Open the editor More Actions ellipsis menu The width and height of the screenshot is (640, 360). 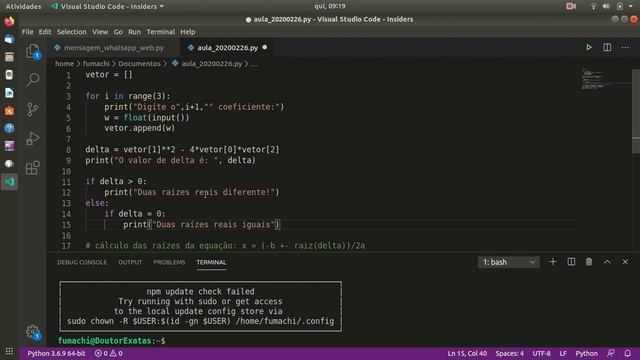pos(625,47)
